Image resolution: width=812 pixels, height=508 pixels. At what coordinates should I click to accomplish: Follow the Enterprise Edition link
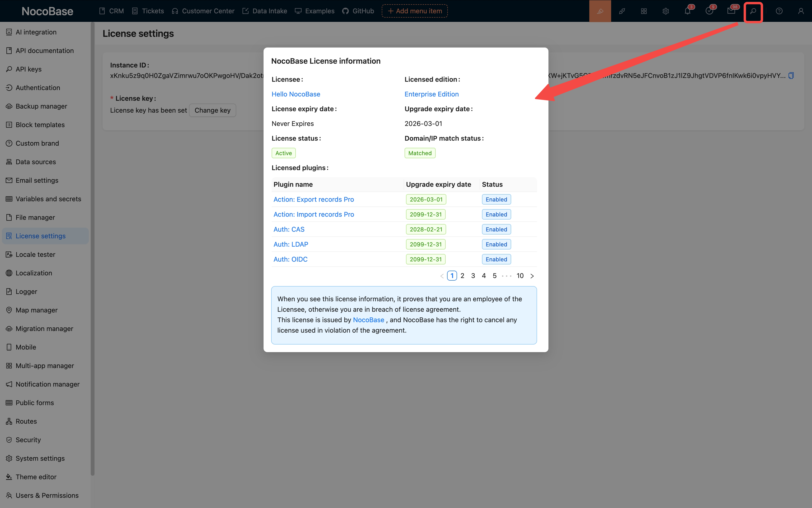pos(431,94)
